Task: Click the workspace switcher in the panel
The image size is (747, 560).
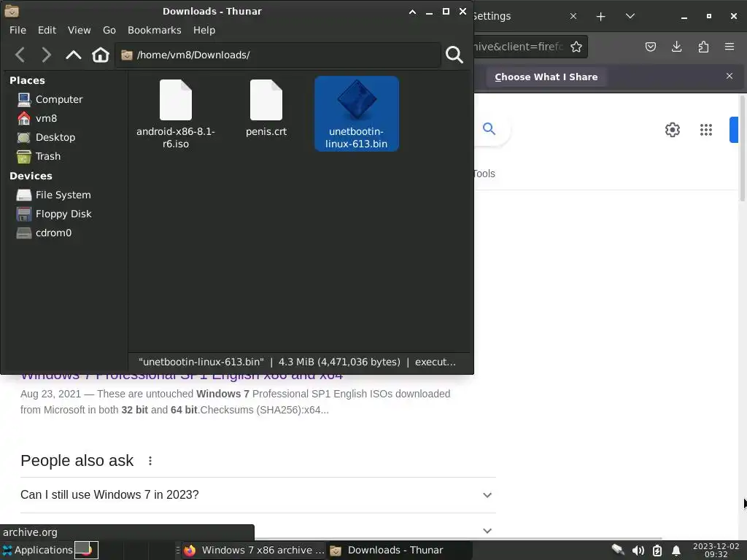Action: 86,550
